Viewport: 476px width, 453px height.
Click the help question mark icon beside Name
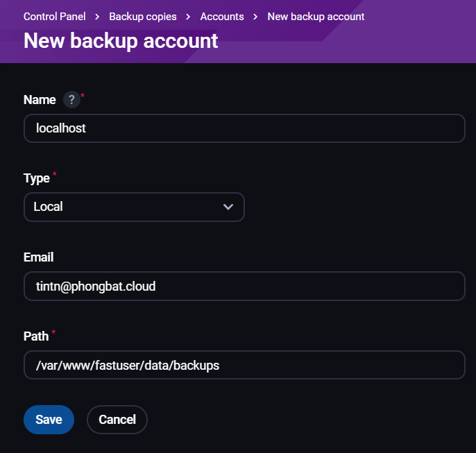[x=71, y=100]
